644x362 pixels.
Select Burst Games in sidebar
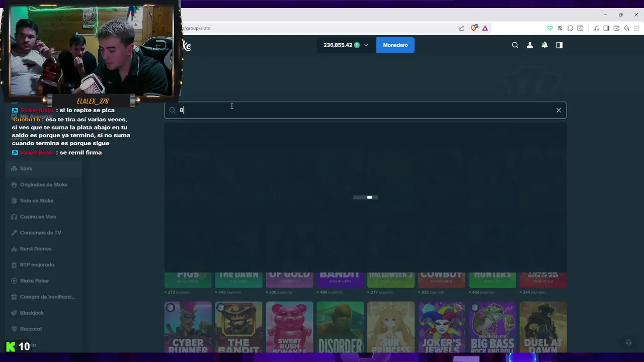[36, 249]
